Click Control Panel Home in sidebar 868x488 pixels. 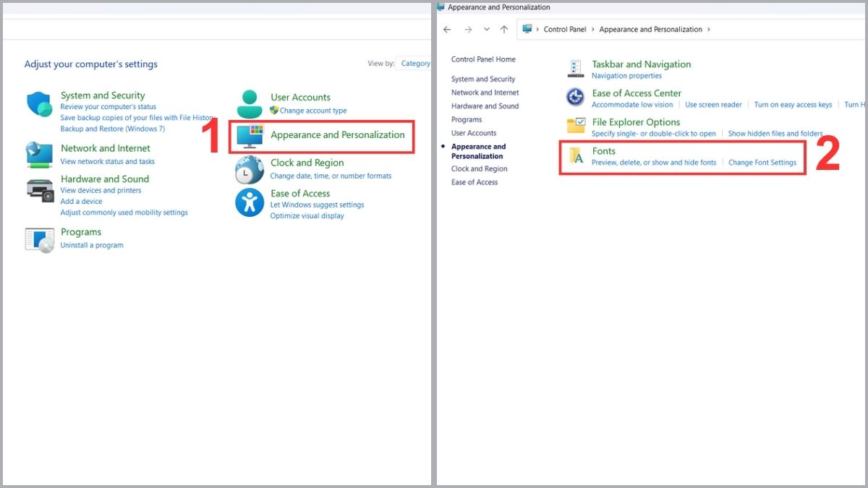pos(483,59)
